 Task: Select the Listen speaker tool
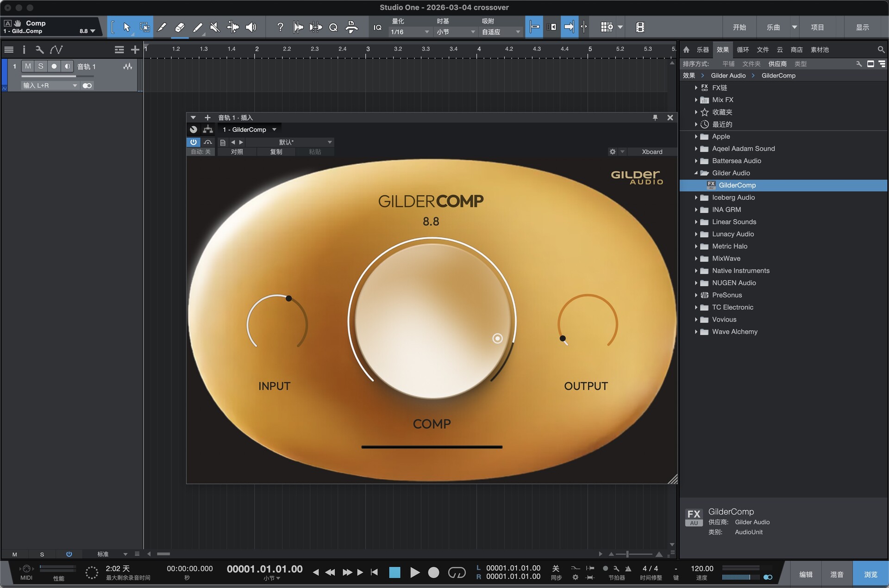(251, 27)
